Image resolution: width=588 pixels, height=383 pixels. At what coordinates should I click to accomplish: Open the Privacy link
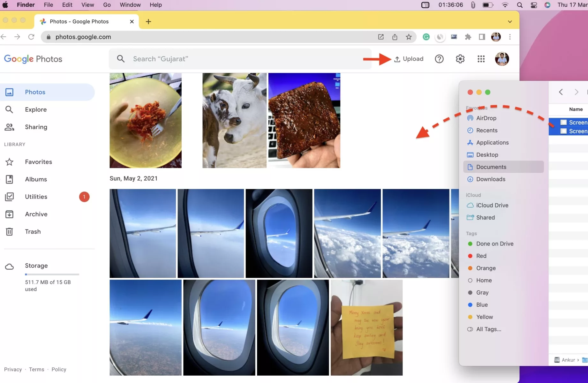point(13,369)
